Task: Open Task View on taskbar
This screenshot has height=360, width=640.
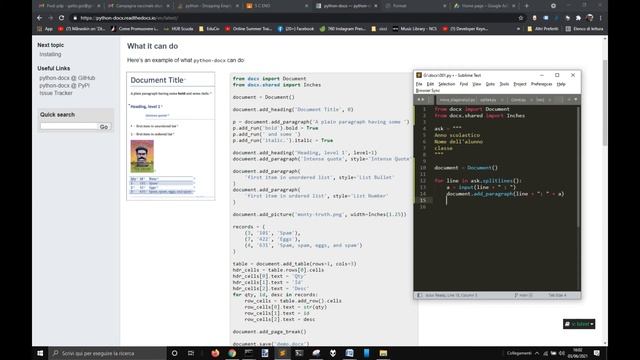Action: coord(191,353)
